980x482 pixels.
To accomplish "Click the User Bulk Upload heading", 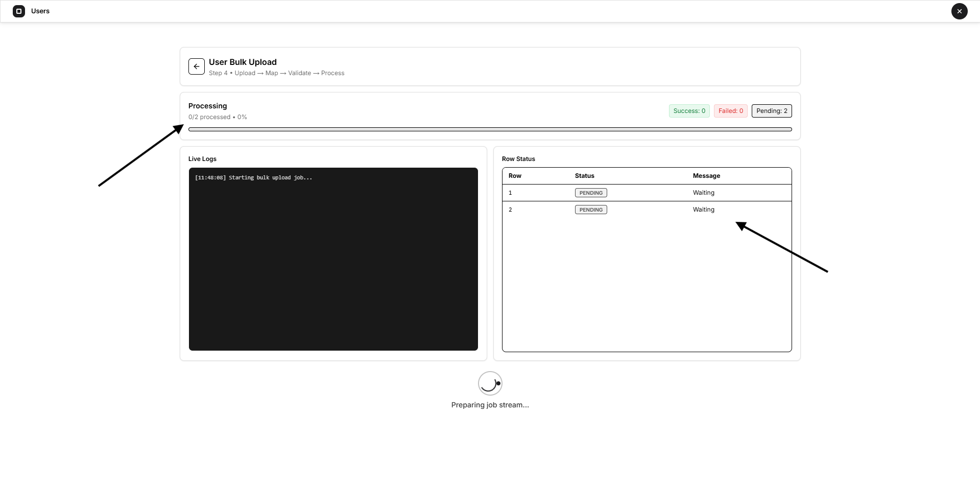I will coord(243,62).
